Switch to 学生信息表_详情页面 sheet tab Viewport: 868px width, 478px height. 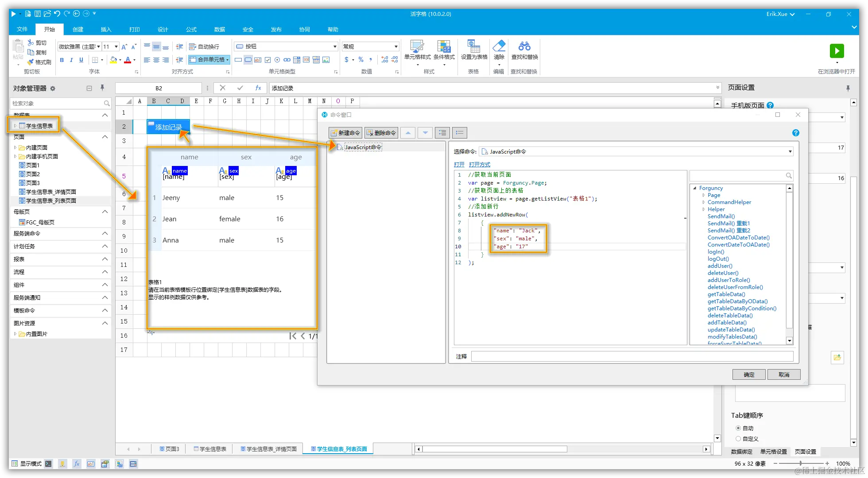pos(268,449)
